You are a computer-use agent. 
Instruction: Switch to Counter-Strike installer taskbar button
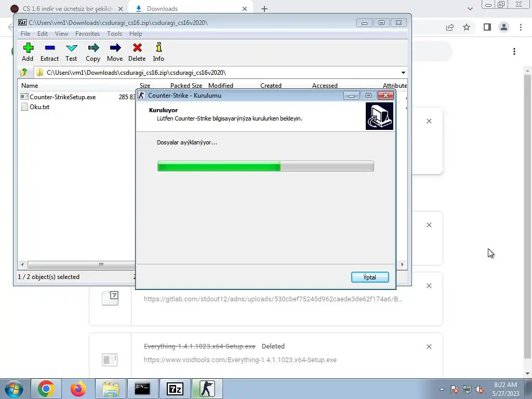[x=207, y=389]
